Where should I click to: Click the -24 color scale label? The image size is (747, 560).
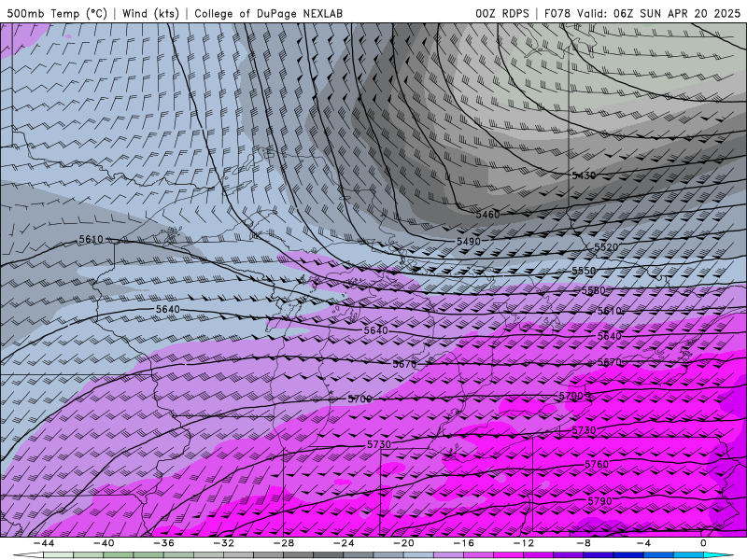pyautogui.click(x=344, y=543)
